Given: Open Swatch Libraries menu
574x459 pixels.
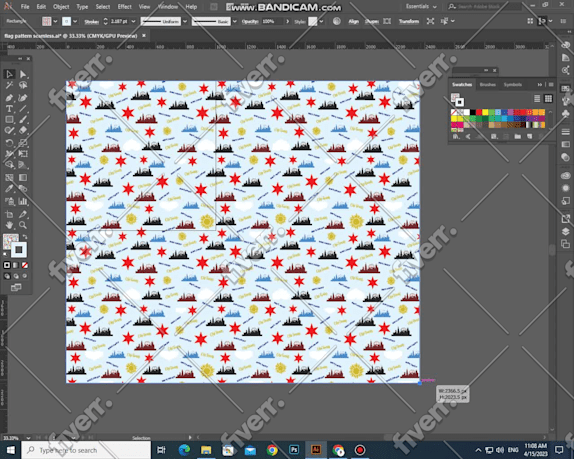Looking at the screenshot, I should (456, 137).
